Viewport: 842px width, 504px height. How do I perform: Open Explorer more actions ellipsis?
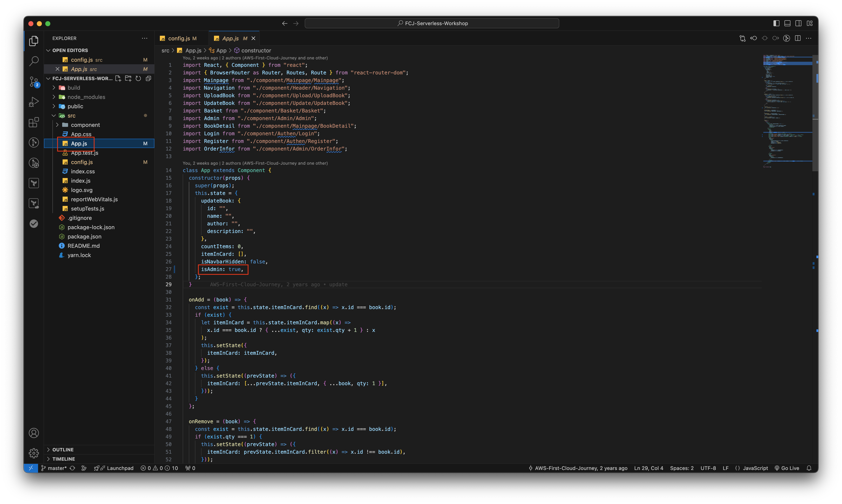(x=145, y=38)
